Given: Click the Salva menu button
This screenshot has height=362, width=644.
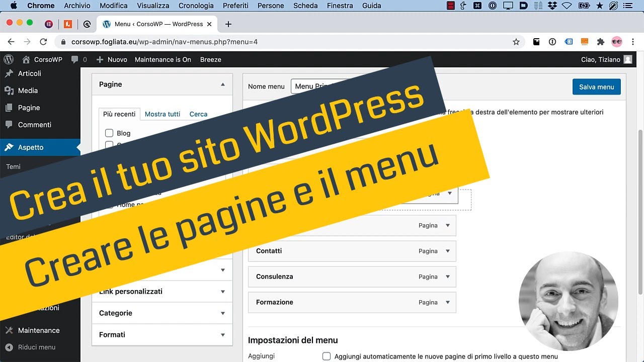Looking at the screenshot, I should 597,87.
